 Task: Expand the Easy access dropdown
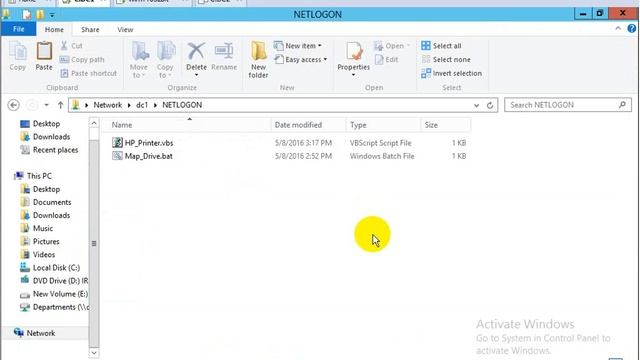click(325, 60)
